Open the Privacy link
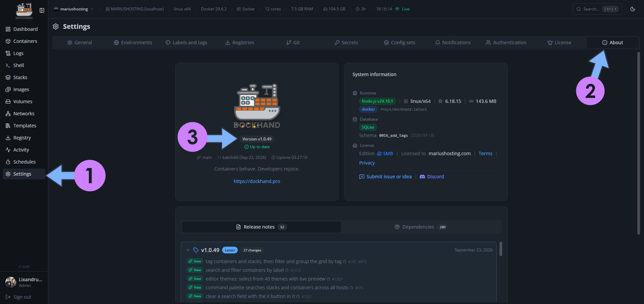The image size is (644, 304). pos(367,163)
